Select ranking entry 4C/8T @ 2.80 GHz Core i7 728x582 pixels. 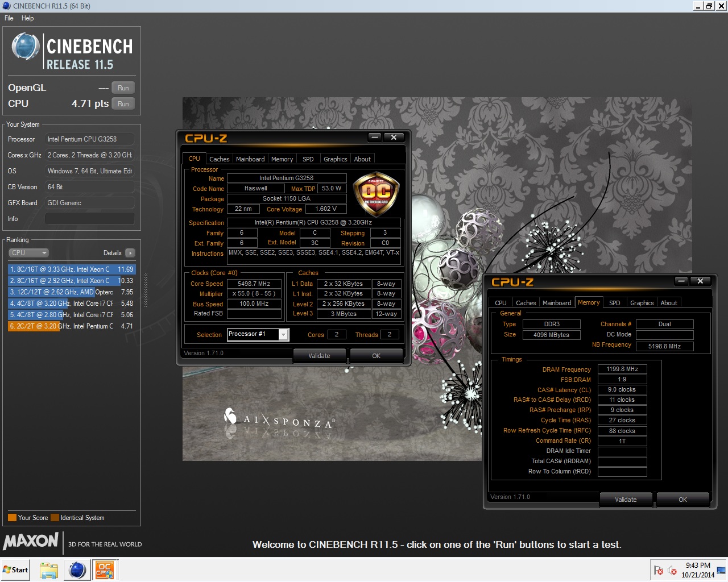pos(72,315)
